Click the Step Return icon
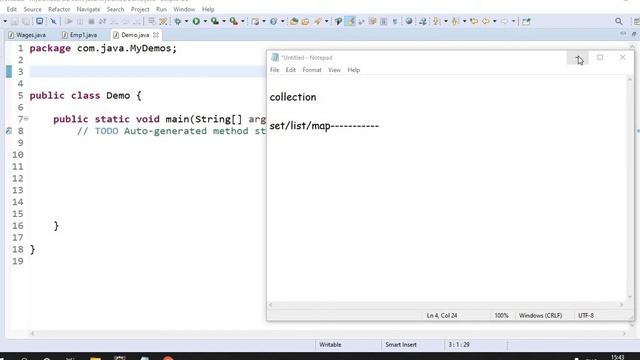The width and height of the screenshot is (640, 360). point(137,21)
